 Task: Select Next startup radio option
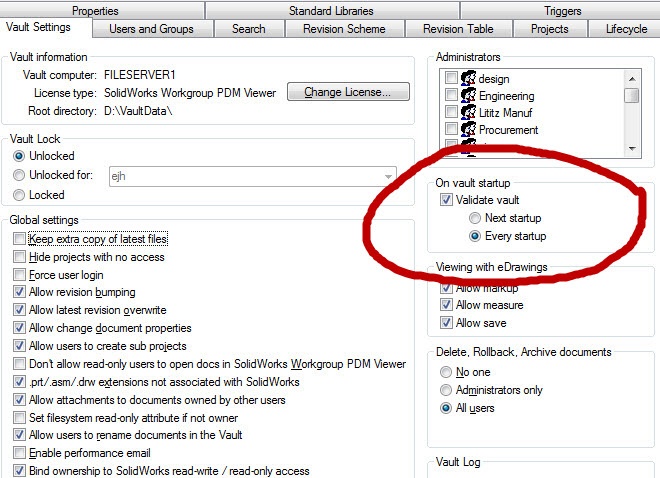(x=475, y=218)
